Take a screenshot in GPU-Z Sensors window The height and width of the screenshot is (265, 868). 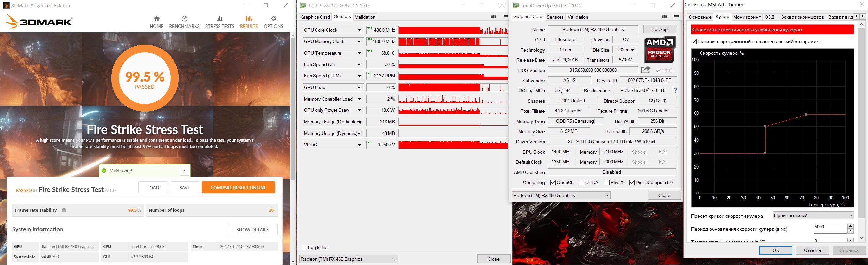[494, 17]
